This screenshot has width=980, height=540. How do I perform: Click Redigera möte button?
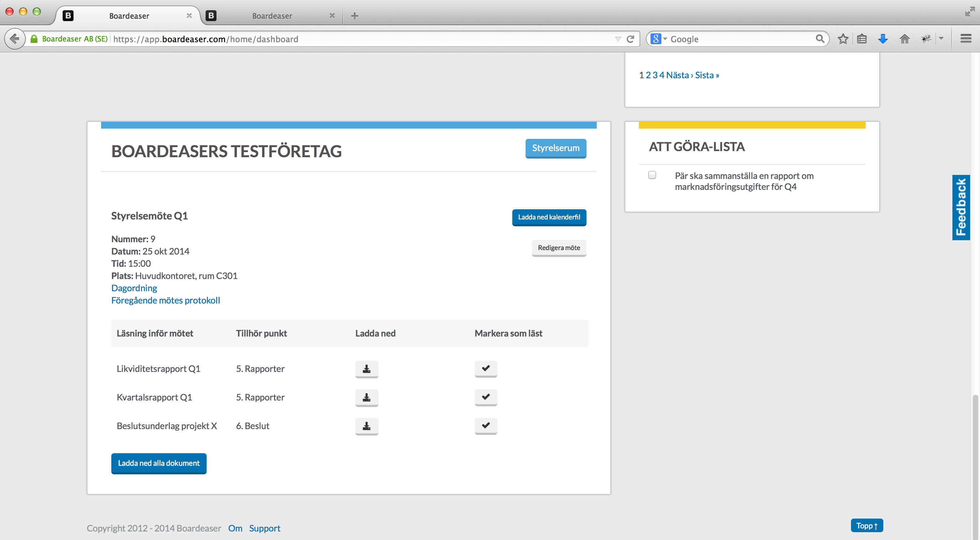559,248
